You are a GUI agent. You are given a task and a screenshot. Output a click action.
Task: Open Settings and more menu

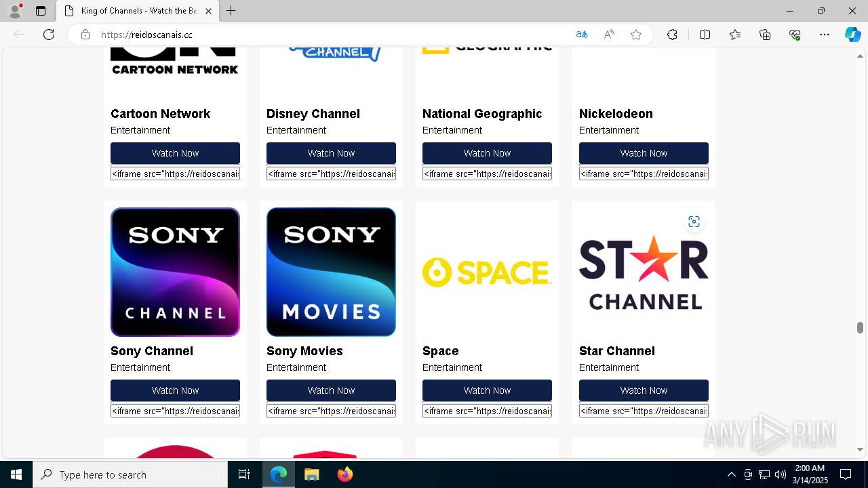[x=825, y=35]
